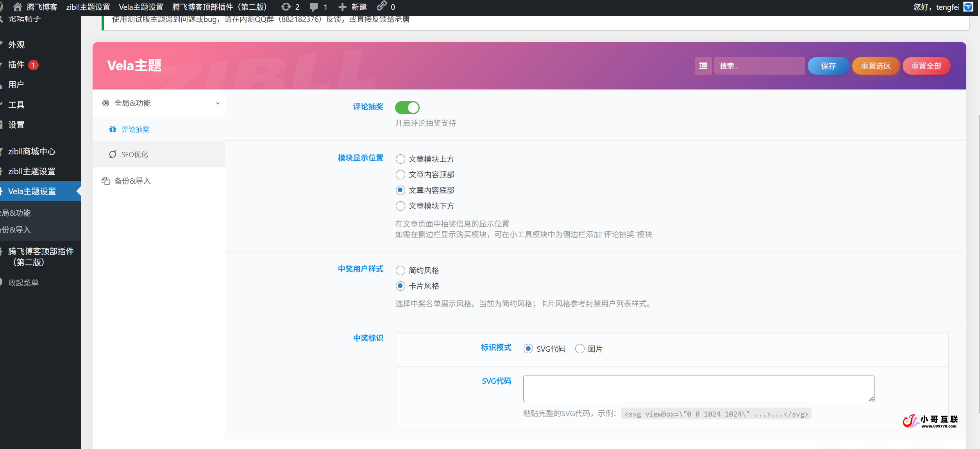
Task: Collapse the 全局&功能 section chevron
Action: coord(218,103)
